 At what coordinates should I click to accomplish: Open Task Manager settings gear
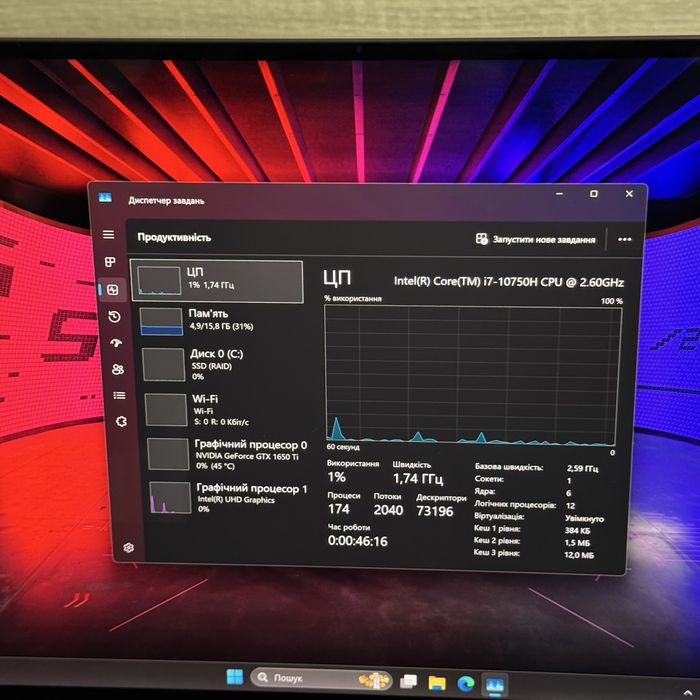click(129, 547)
